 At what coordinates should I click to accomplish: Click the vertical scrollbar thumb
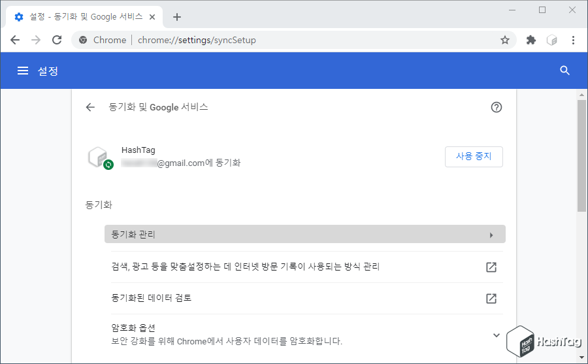(x=581, y=156)
